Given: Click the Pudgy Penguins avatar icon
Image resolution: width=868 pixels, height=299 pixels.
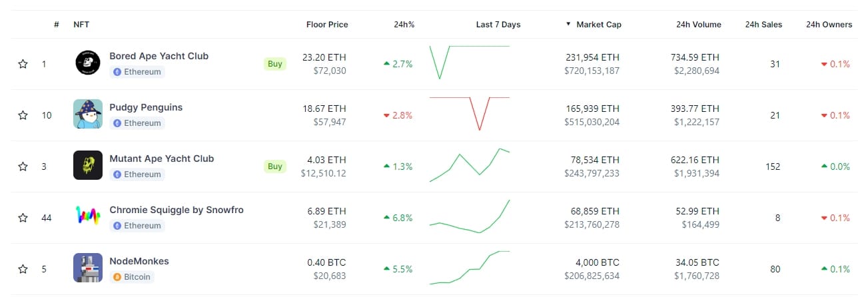Looking at the screenshot, I should (x=88, y=114).
